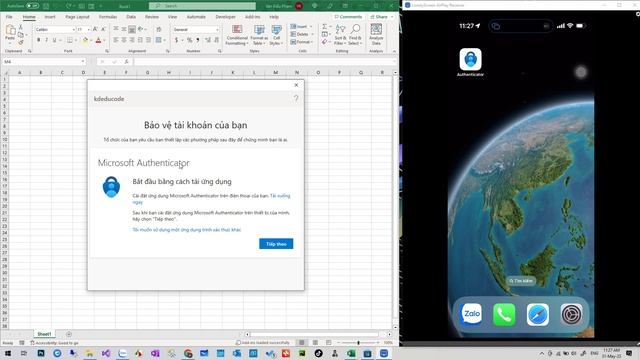Click the Accounting dollar format icon
This screenshot has width=640, height=360.
(x=176, y=40)
